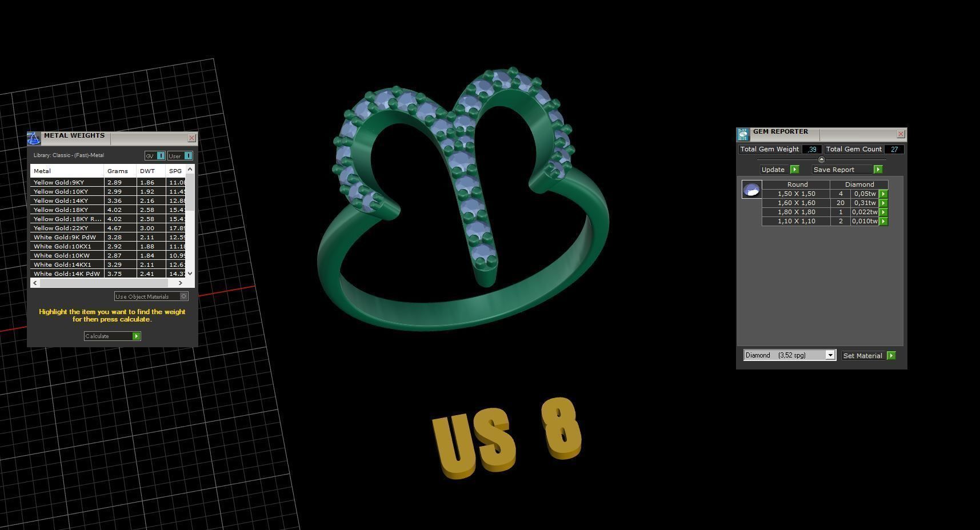This screenshot has width=980, height=530.
Task: Select the White Gold:10KX1 row
Action: (109, 246)
